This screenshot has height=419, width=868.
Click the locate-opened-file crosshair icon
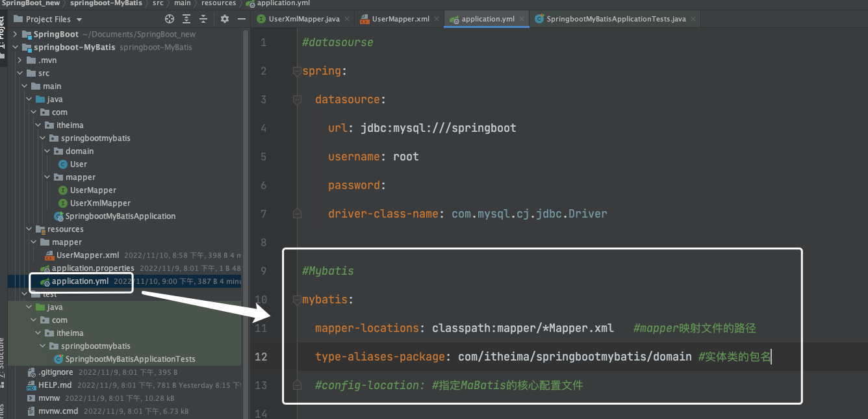pyautogui.click(x=170, y=19)
